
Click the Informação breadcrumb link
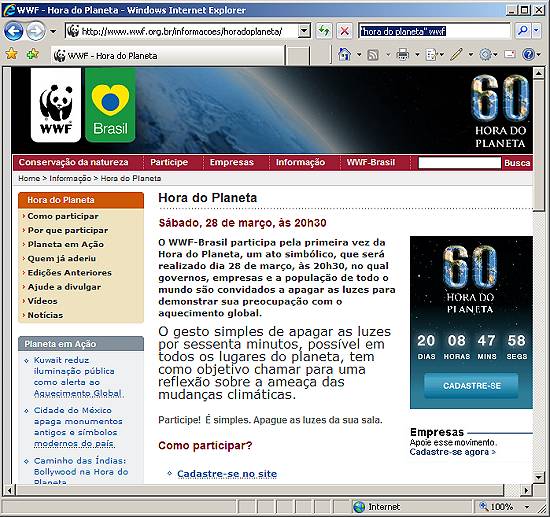click(x=70, y=178)
